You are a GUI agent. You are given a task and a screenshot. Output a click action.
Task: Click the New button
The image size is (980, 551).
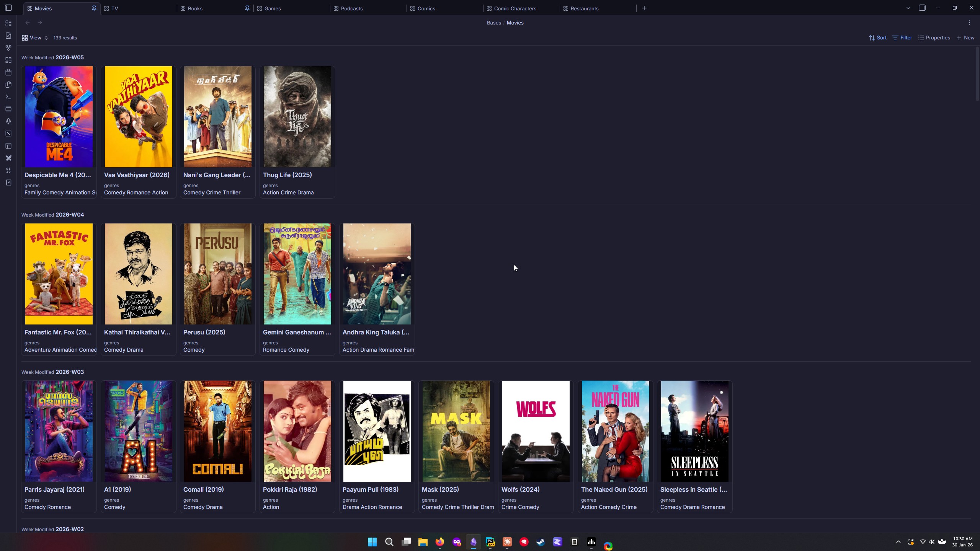(965, 37)
